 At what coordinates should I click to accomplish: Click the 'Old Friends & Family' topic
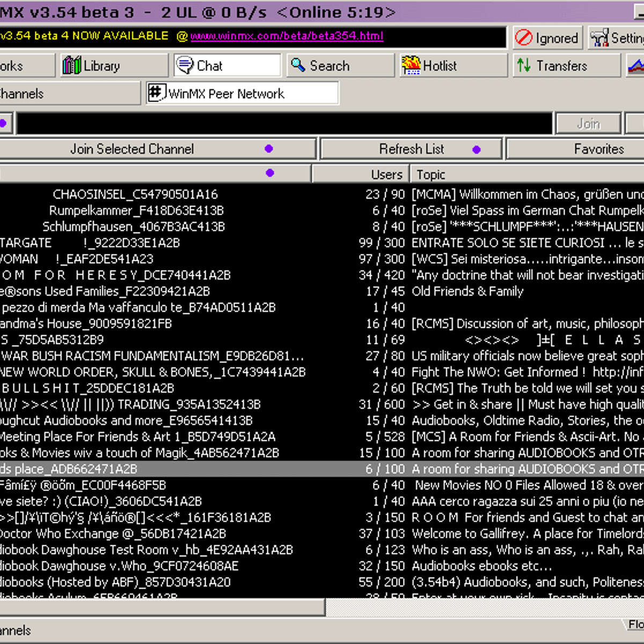[467, 291]
